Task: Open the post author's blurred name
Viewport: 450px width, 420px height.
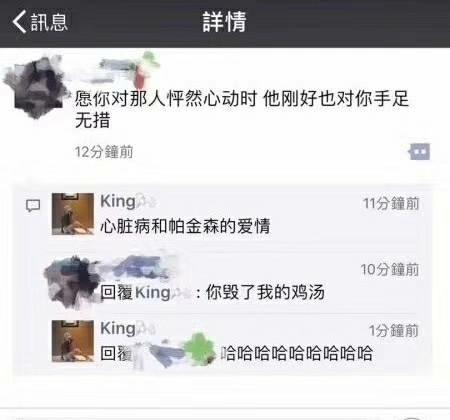Action: [128, 68]
